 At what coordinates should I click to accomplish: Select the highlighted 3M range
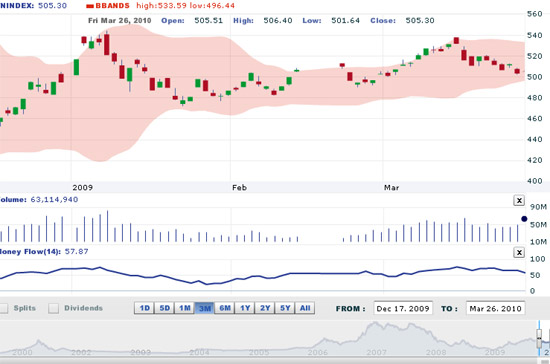(204, 308)
